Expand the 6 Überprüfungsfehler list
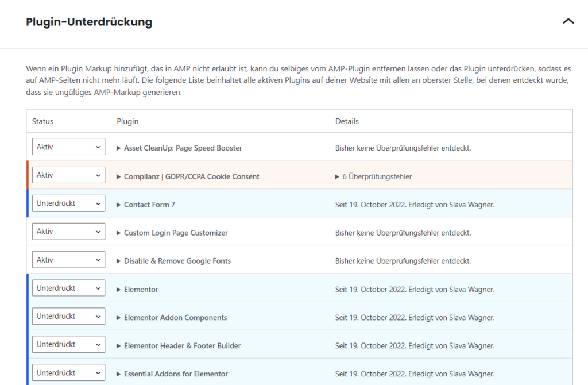The height and width of the screenshot is (385, 588). 373,176
